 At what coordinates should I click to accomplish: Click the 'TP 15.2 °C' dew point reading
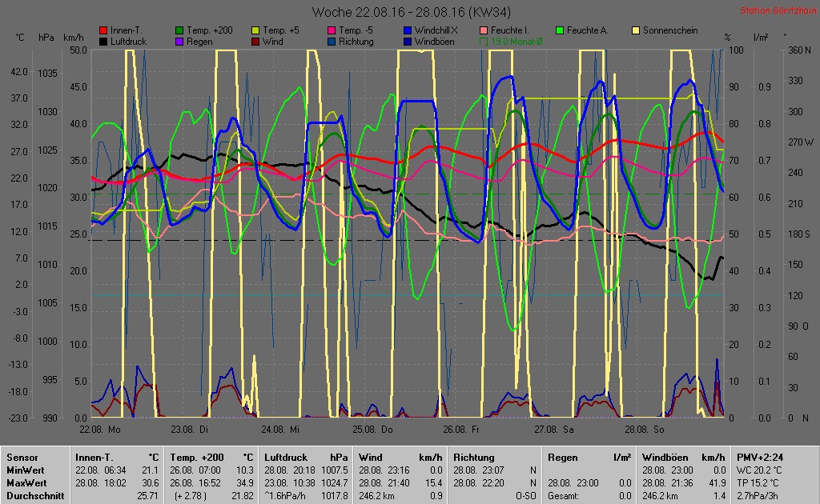(x=758, y=483)
